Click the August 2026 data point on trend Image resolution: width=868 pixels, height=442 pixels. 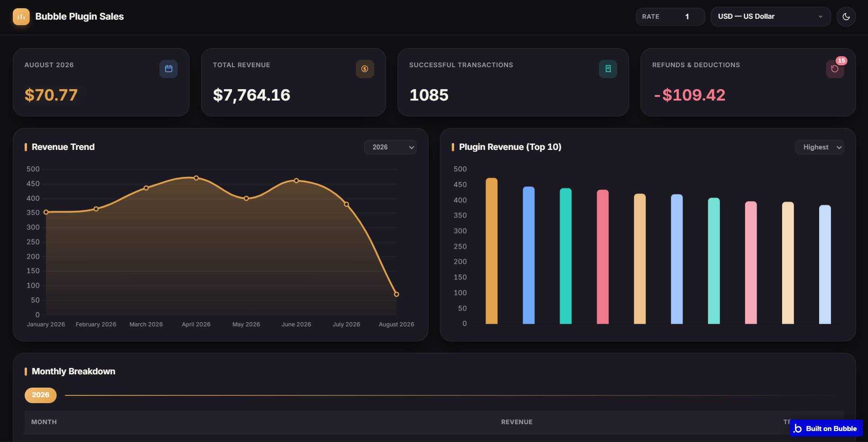(x=397, y=294)
